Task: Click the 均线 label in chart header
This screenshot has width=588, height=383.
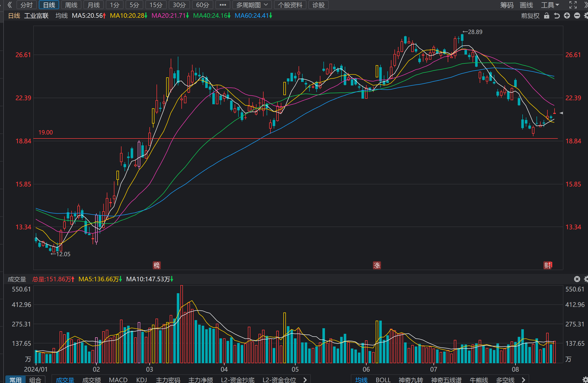Action: click(x=62, y=16)
